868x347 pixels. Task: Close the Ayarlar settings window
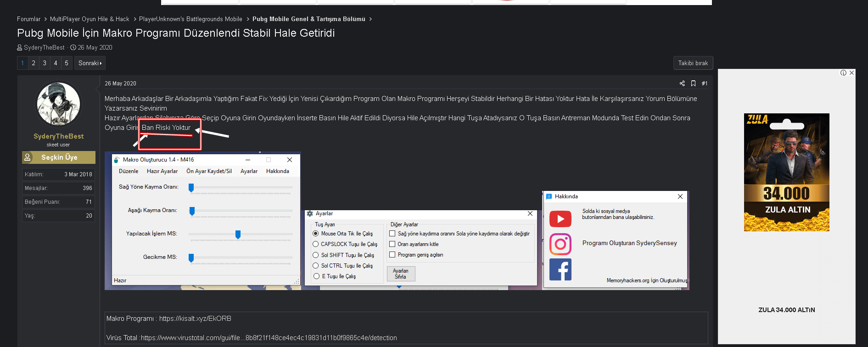[530, 213]
